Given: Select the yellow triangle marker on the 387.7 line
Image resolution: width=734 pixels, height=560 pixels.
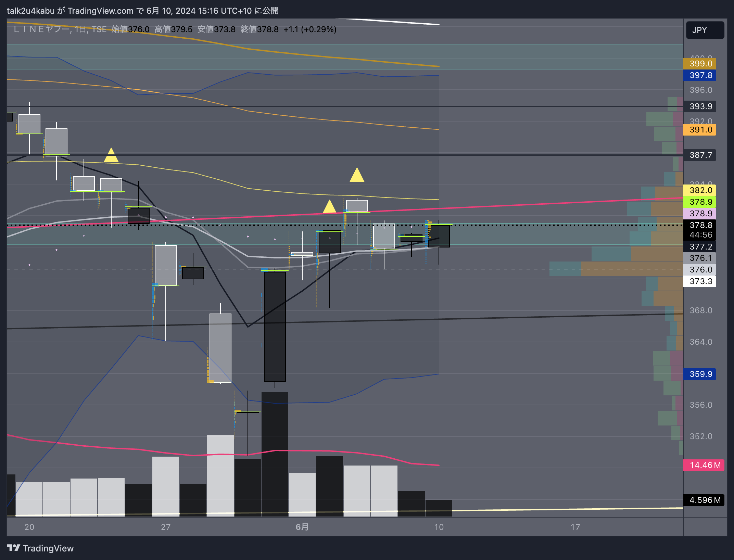Looking at the screenshot, I should 111,155.
